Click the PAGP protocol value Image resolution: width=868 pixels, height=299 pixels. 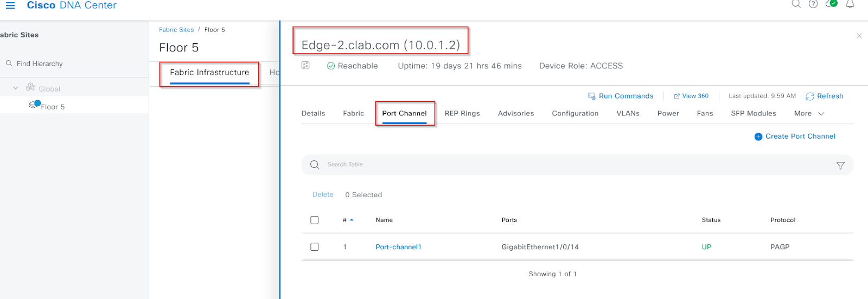780,247
